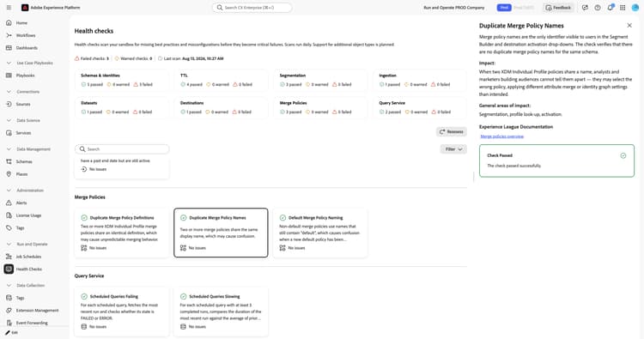Click the chat icon next to Feedback
This screenshot has height=339, width=644.
pos(585,8)
